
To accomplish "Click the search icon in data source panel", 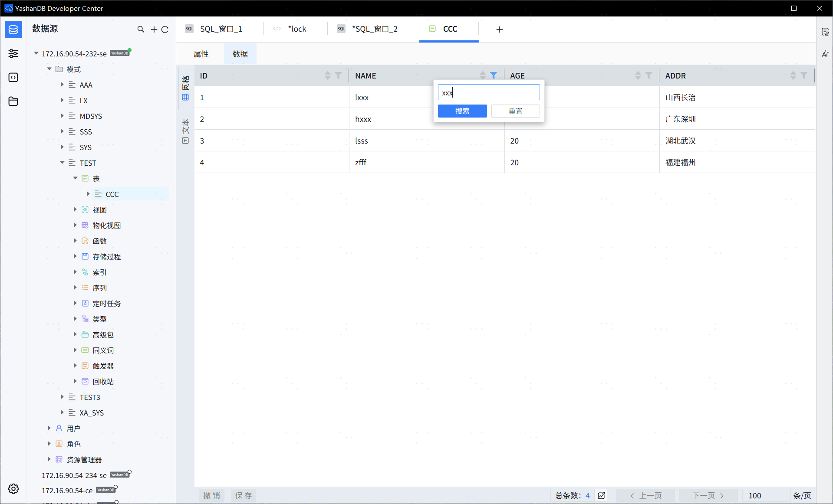I will click(x=141, y=29).
